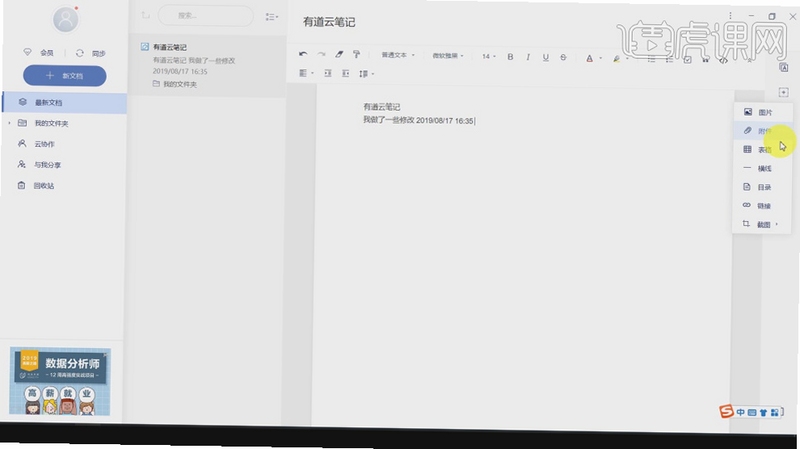Viewport: 800px width, 449px height.
Task: Choose 图片 from the insert menu
Action: click(762, 112)
